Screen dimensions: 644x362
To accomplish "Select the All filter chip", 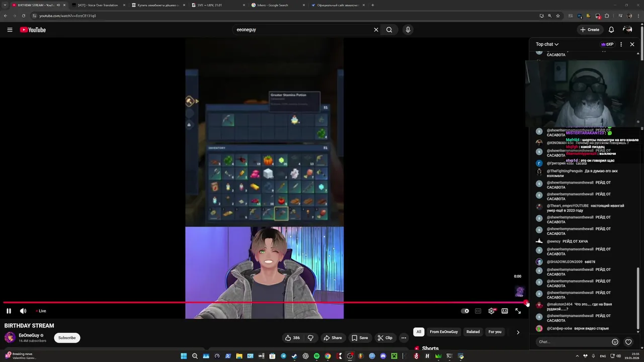I will coord(419,332).
